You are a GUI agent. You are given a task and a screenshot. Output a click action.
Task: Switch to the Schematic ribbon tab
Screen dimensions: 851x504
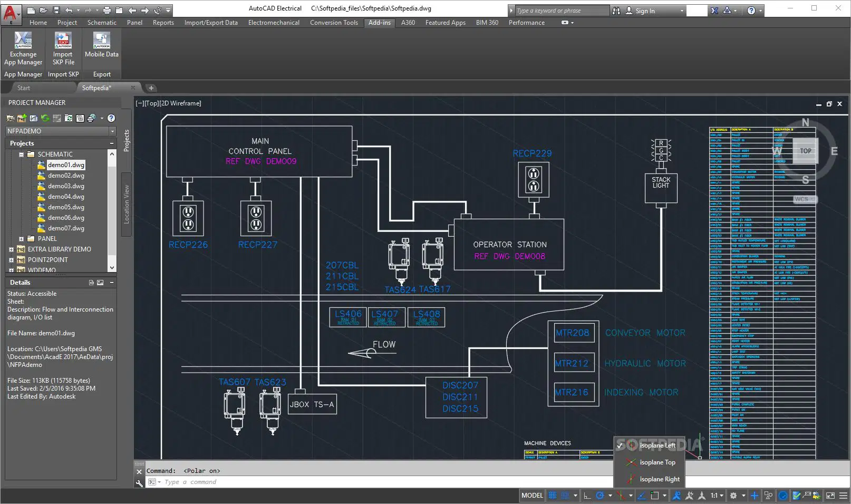point(102,23)
